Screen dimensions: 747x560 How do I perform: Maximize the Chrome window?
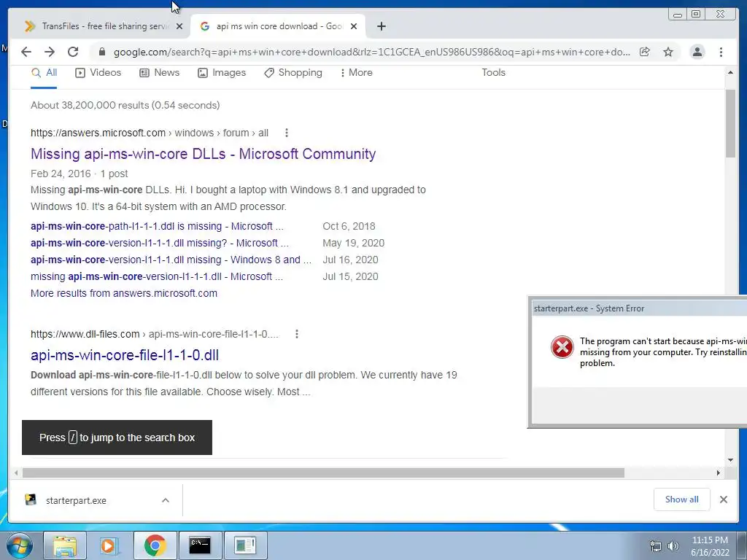point(696,15)
